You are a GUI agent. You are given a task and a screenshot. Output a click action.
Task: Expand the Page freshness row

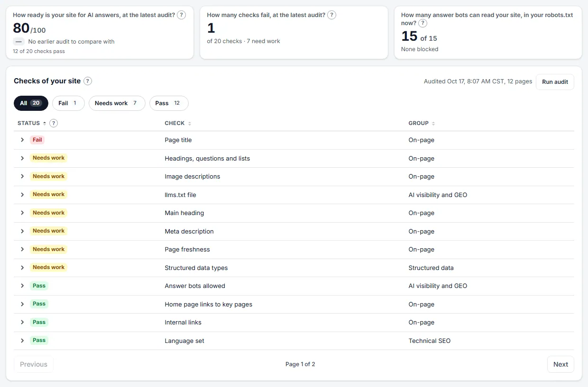22,249
